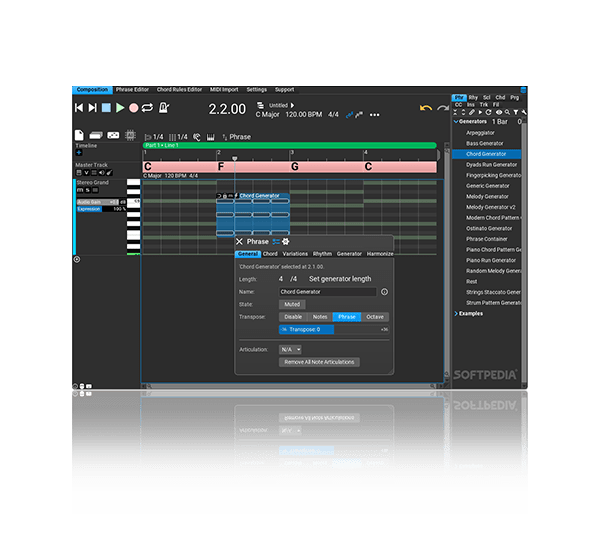Set transpose mode to Notes
The width and height of the screenshot is (600, 543).
coord(320,317)
